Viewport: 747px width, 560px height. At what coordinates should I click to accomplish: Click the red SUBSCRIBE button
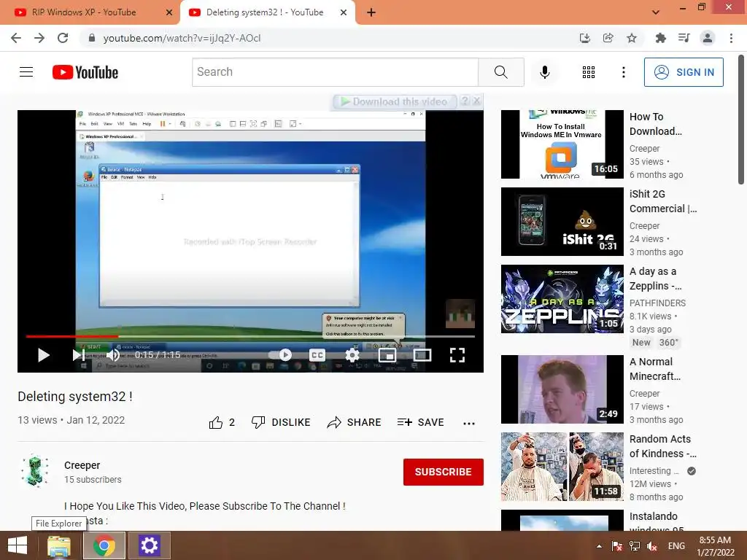pyautogui.click(x=443, y=472)
